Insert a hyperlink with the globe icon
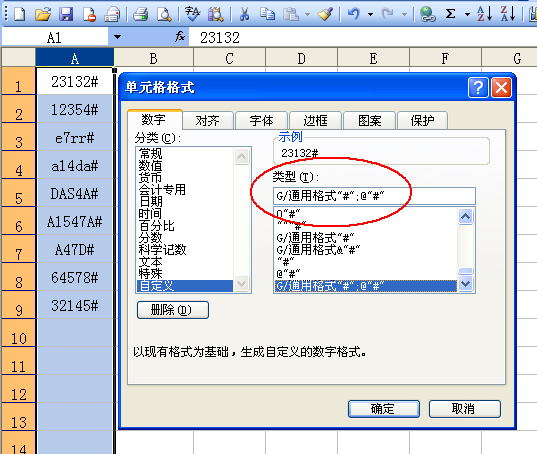537x454 pixels. (x=427, y=14)
